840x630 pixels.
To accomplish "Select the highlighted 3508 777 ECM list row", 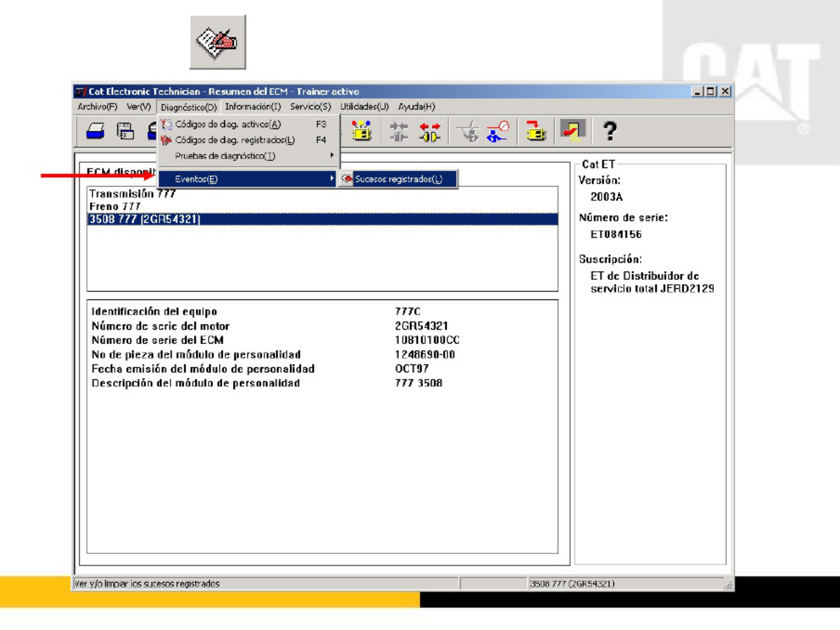I will (x=322, y=219).
